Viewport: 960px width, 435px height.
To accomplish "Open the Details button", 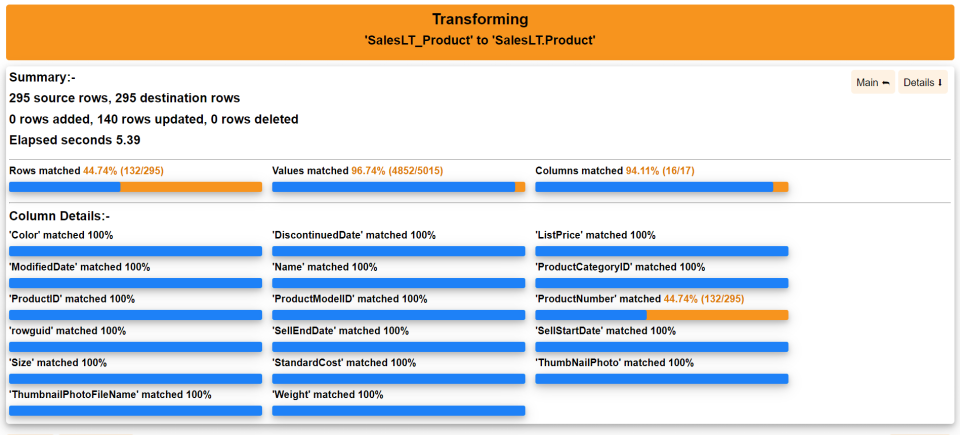I will (922, 83).
